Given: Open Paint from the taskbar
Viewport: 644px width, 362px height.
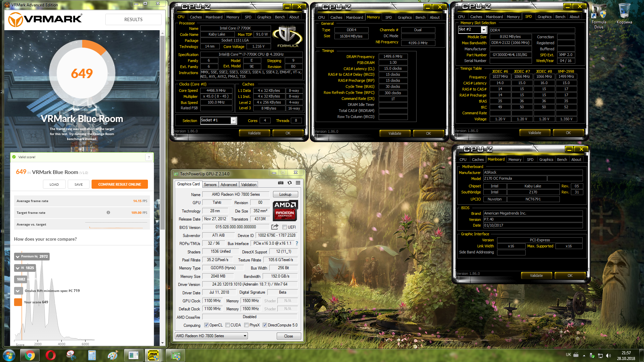Looking at the screenshot, I should point(113,355).
